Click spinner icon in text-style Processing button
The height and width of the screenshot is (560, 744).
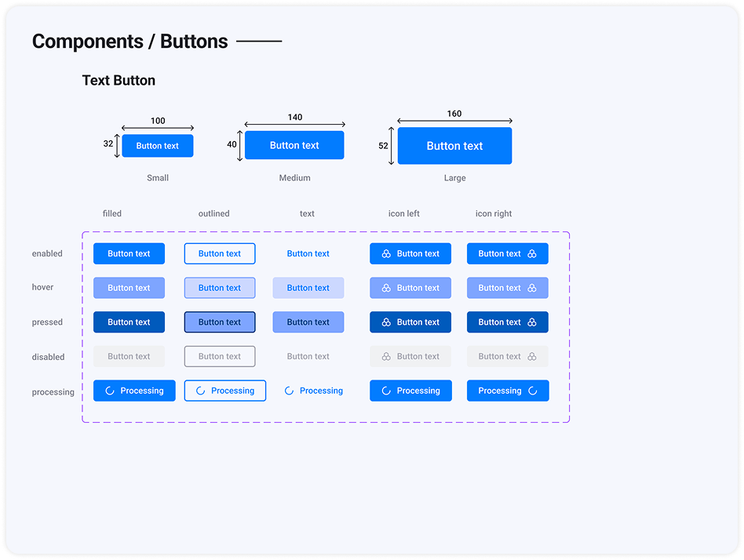click(x=289, y=391)
